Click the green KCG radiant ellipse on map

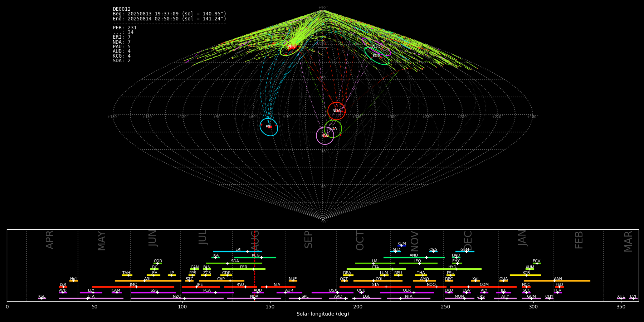click(377, 56)
